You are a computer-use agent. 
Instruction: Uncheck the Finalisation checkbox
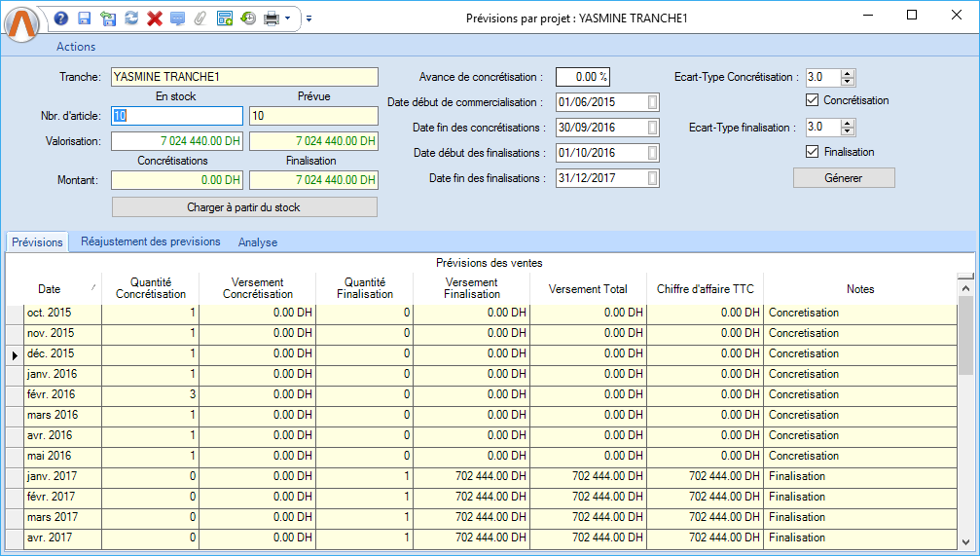tap(813, 152)
